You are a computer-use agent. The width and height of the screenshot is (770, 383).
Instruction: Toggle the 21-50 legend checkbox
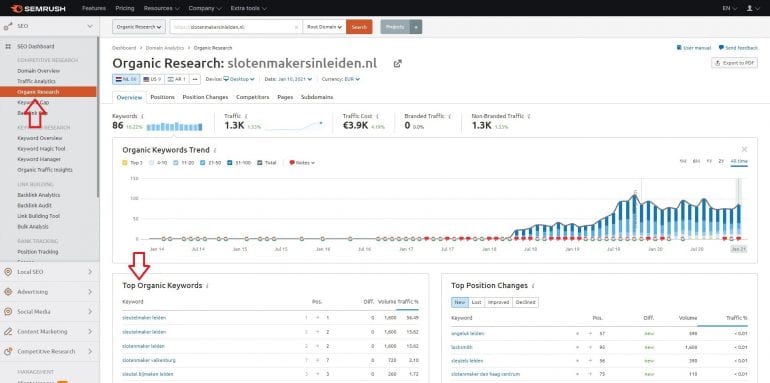[x=202, y=163]
